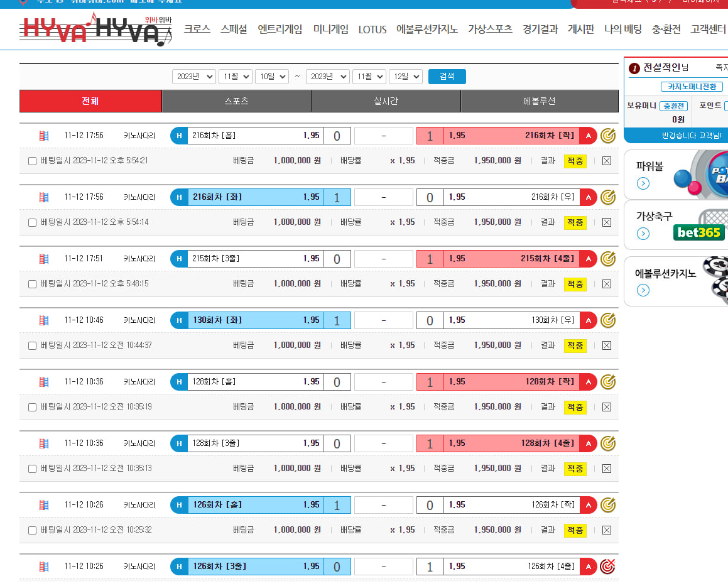This screenshot has width=728, height=586.
Task: Tick the checkbox for bet at 오전 10:25:32
Action: [x=33, y=530]
